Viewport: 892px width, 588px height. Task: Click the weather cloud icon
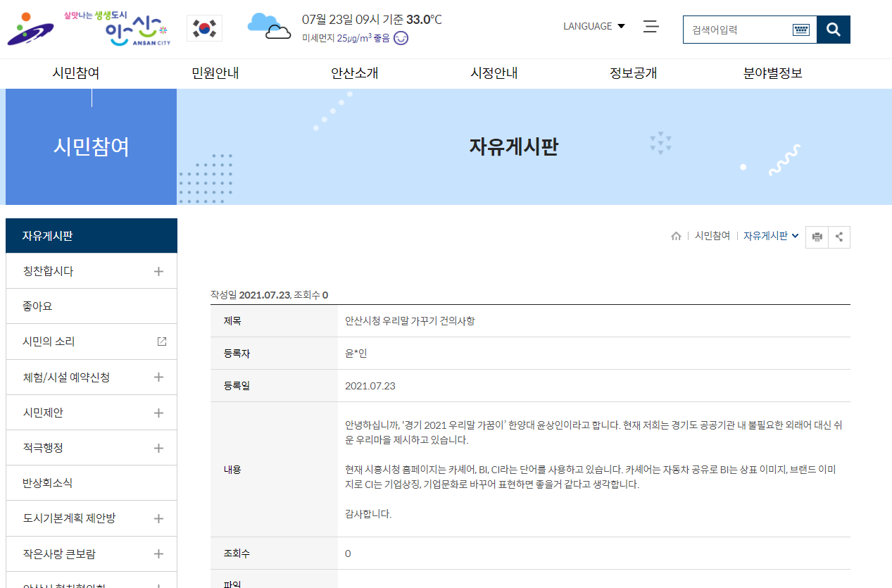tap(268, 27)
